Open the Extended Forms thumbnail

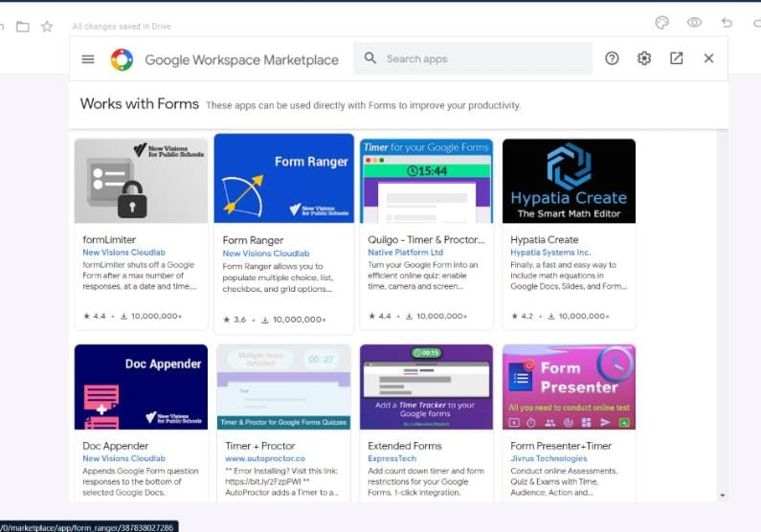click(426, 387)
